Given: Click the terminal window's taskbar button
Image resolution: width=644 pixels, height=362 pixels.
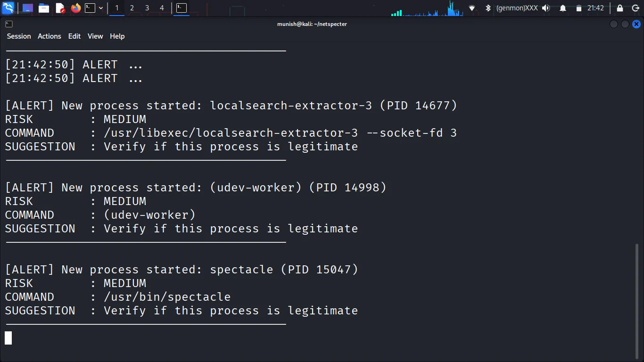Looking at the screenshot, I should [182, 8].
